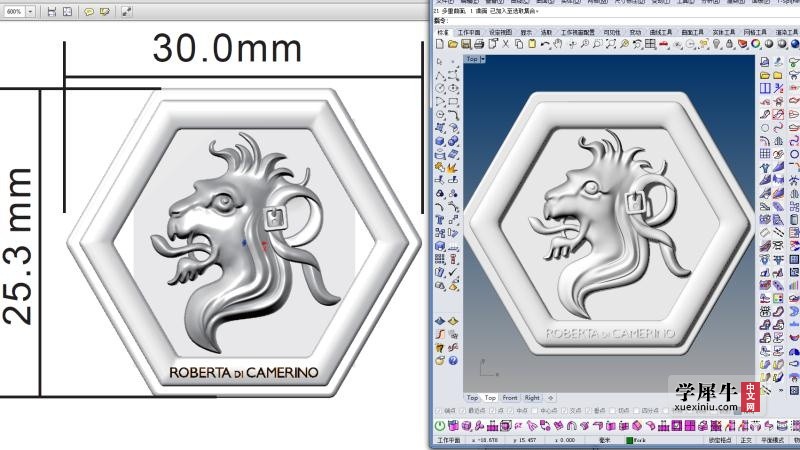800x450 pixels.
Task: Select the Box solid tool in sidebar
Action: point(440,141)
